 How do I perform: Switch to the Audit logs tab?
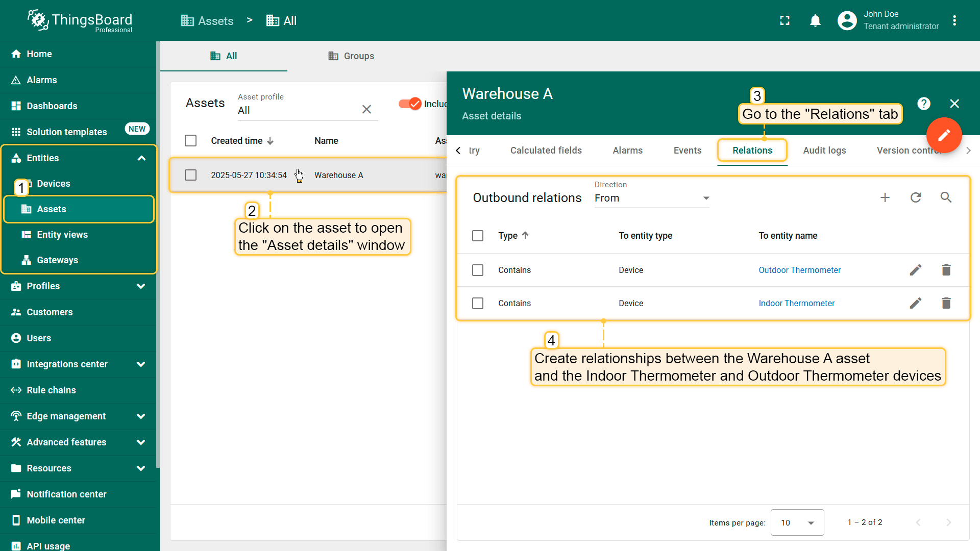point(824,151)
